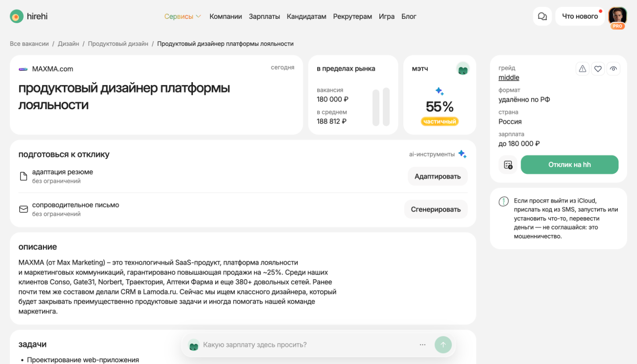Viewport: 637px width, 364px height.
Task: Send the chat question with arrow button
Action: coord(443,345)
